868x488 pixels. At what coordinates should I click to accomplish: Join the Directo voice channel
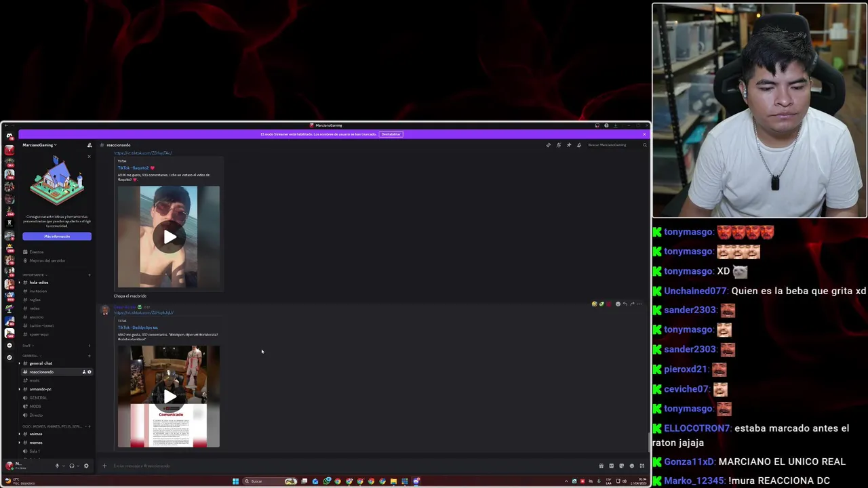click(36, 415)
